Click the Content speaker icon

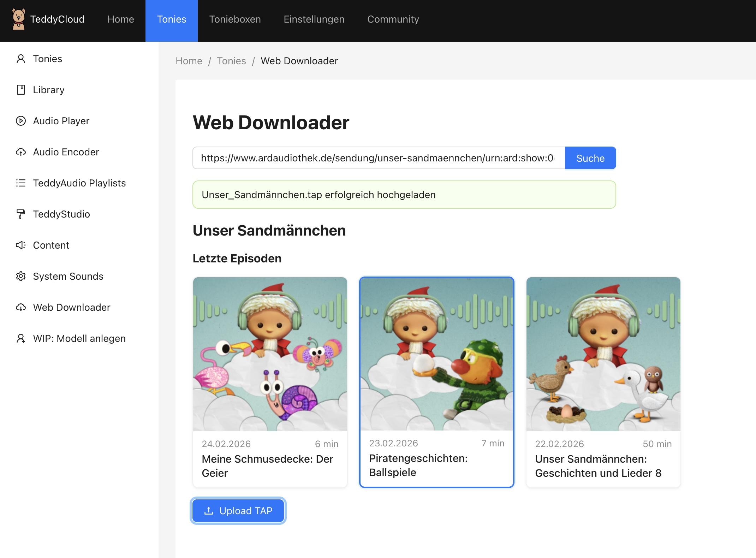[x=21, y=245]
